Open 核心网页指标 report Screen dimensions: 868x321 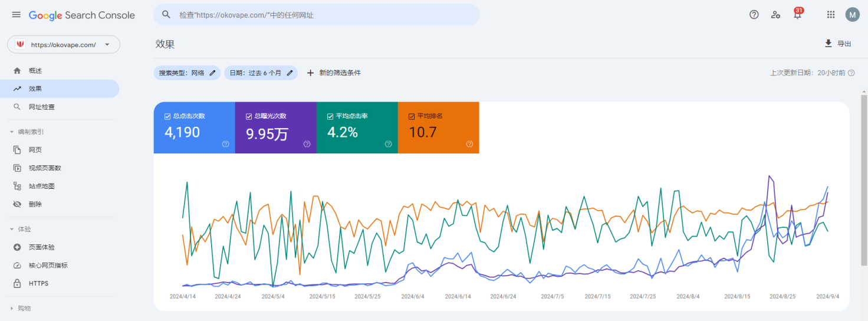60,266
